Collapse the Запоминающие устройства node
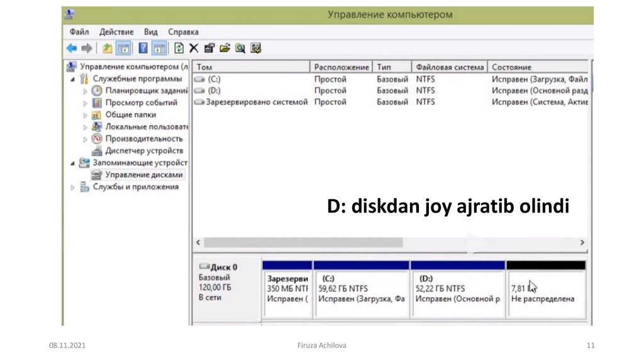 pos(73,163)
